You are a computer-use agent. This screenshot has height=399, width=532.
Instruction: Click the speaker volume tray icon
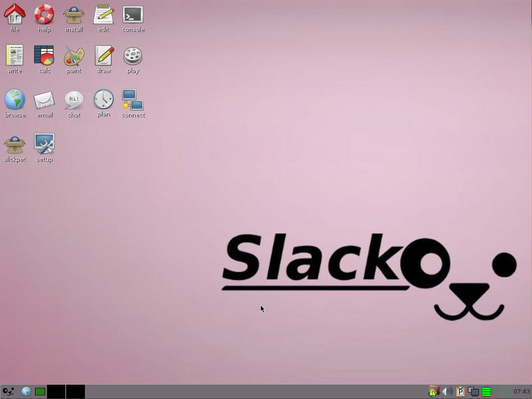(x=447, y=392)
